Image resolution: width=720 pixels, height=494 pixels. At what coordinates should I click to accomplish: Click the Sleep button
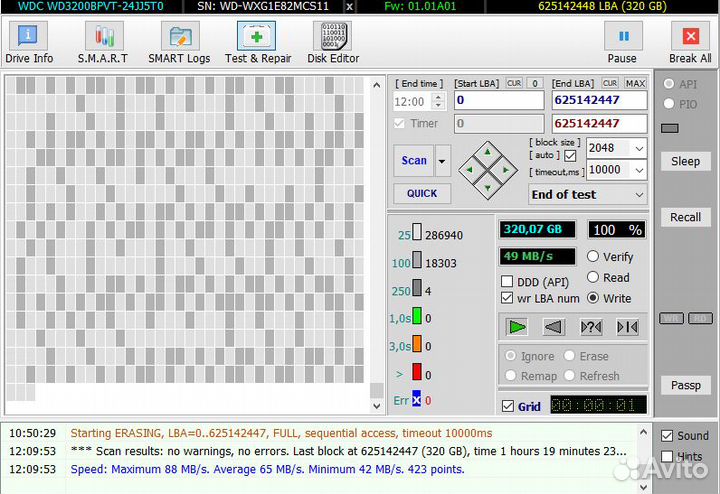point(685,161)
